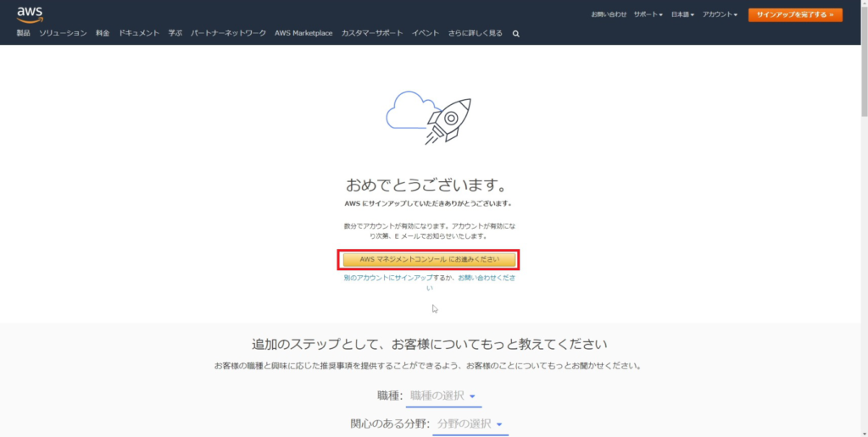Open the 日本語 language dropdown
868x437 pixels.
click(x=682, y=15)
